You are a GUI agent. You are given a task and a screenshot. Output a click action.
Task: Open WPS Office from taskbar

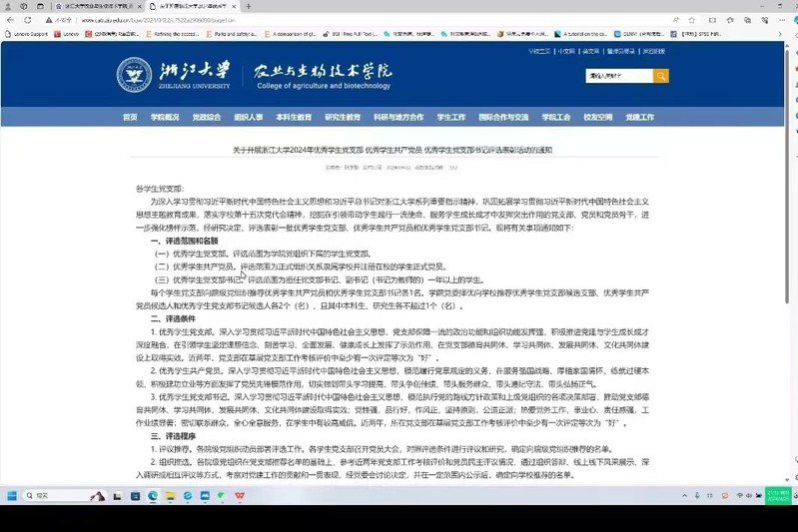[x=240, y=495]
